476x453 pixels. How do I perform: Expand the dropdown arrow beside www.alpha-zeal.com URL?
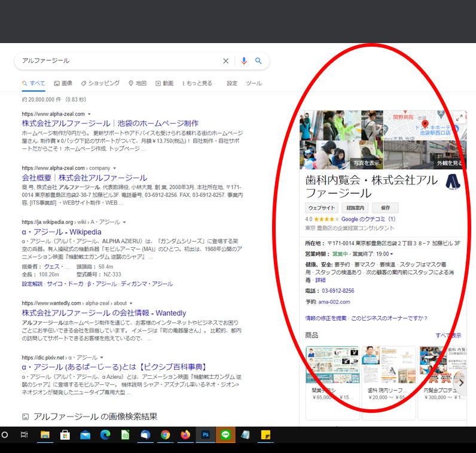(x=89, y=114)
